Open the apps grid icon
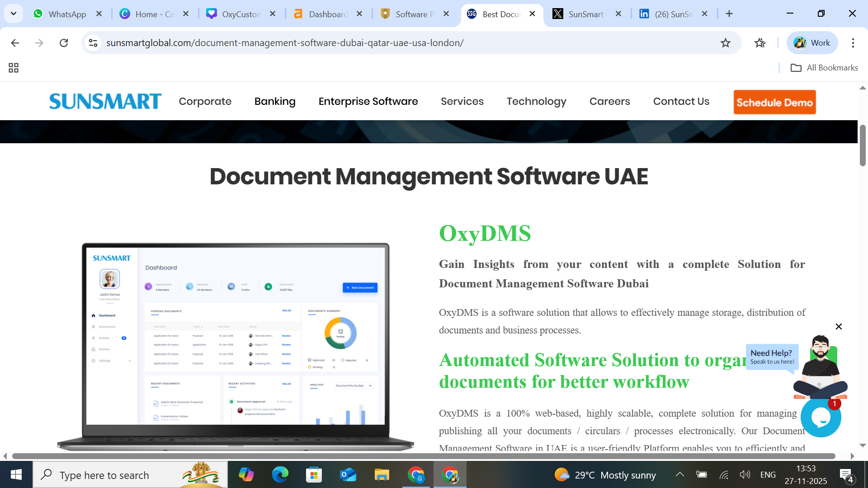Image resolution: width=868 pixels, height=488 pixels. [x=14, y=68]
